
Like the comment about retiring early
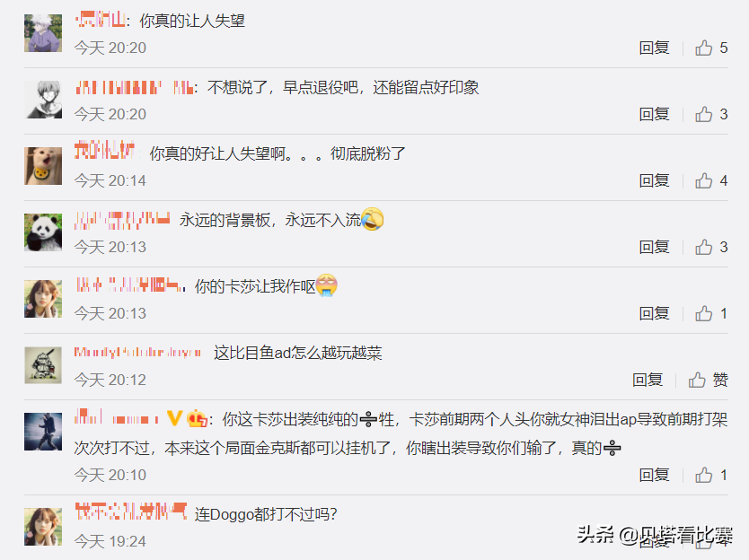[x=710, y=114]
